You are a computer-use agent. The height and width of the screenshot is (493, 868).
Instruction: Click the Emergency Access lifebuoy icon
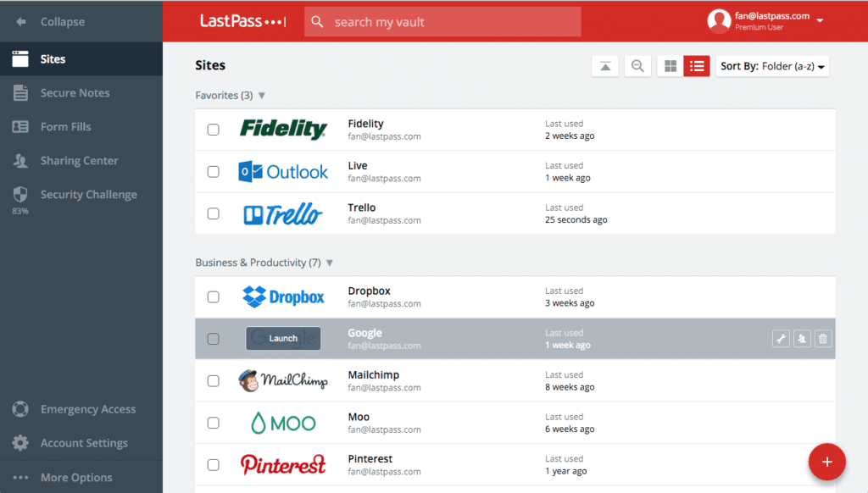pos(20,409)
